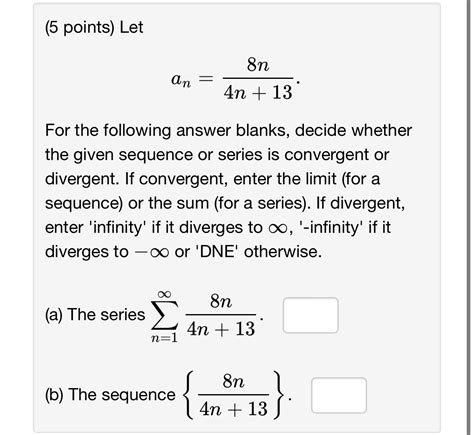Click the infinity upper limit above the sigma
The width and height of the screenshot is (474, 435).
(165, 294)
